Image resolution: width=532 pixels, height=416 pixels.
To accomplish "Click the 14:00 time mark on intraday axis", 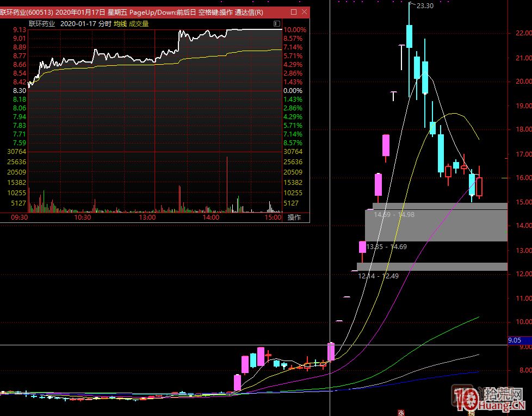I will click(211, 217).
